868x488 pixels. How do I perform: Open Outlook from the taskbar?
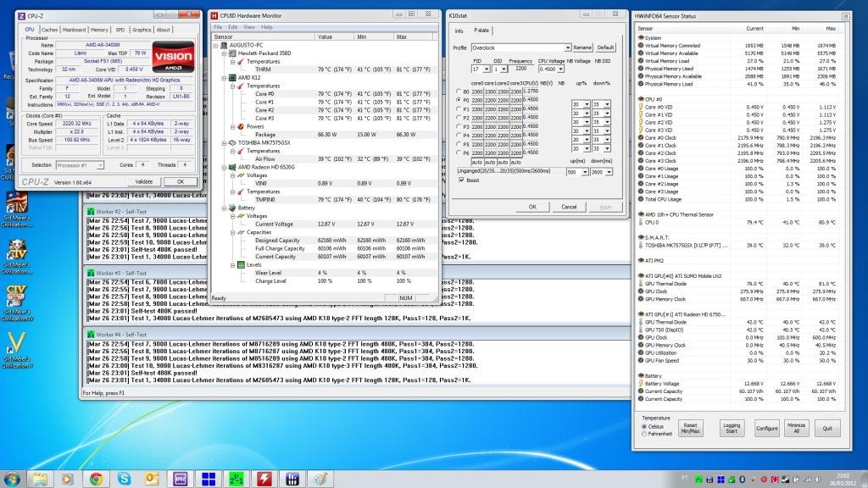(152, 479)
